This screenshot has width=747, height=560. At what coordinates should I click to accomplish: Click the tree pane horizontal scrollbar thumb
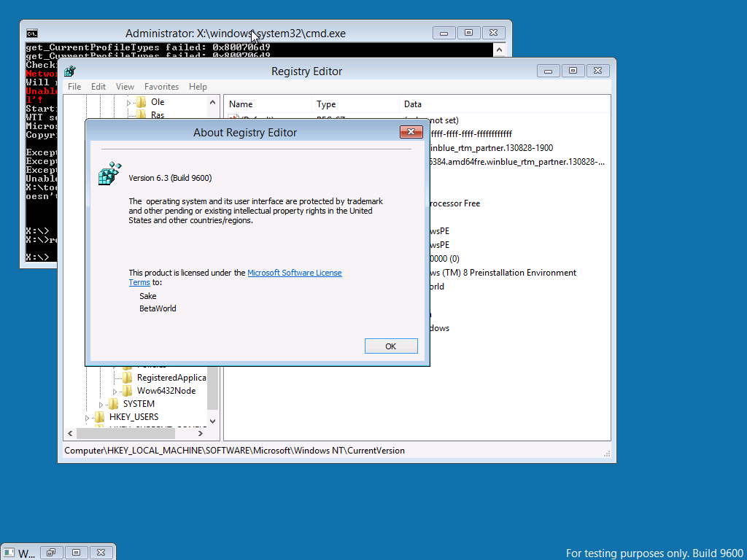[x=125, y=433]
